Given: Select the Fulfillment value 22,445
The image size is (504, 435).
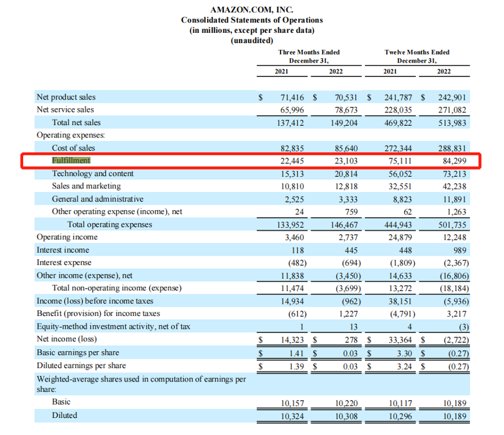Looking at the screenshot, I should point(292,161).
